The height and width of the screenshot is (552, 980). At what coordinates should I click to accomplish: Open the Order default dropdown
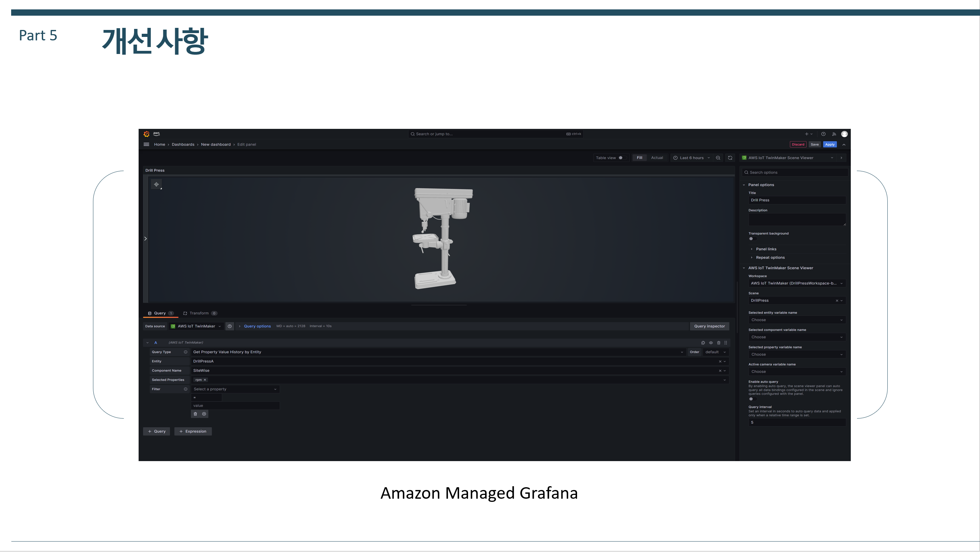click(x=715, y=352)
